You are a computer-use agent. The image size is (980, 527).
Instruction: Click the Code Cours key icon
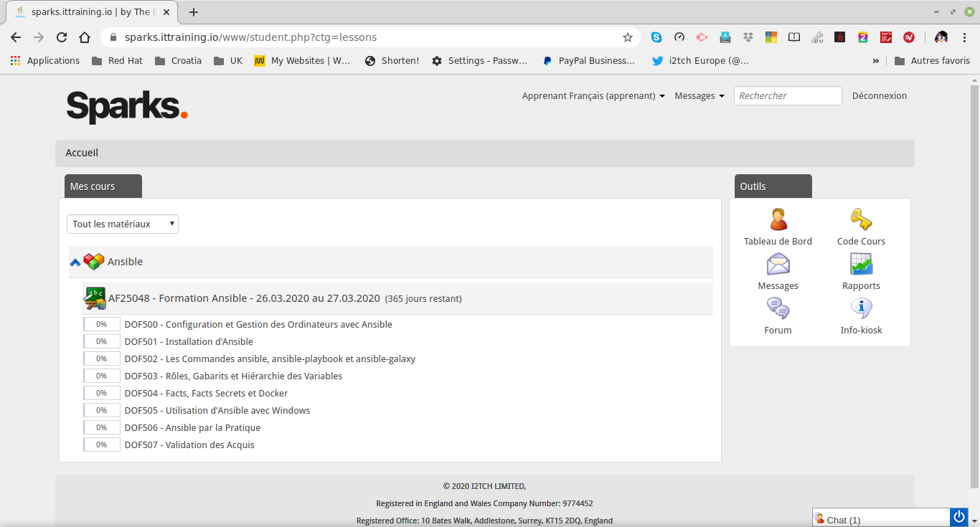coord(861,219)
